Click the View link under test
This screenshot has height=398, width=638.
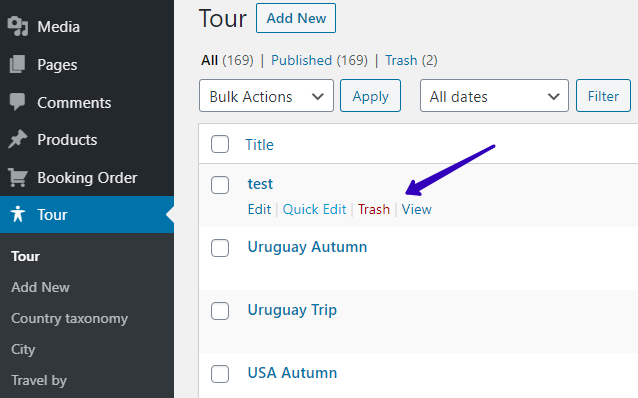pyautogui.click(x=416, y=209)
